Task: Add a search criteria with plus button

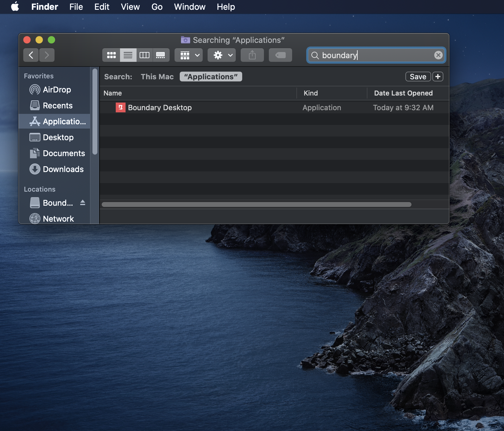Action: [438, 77]
